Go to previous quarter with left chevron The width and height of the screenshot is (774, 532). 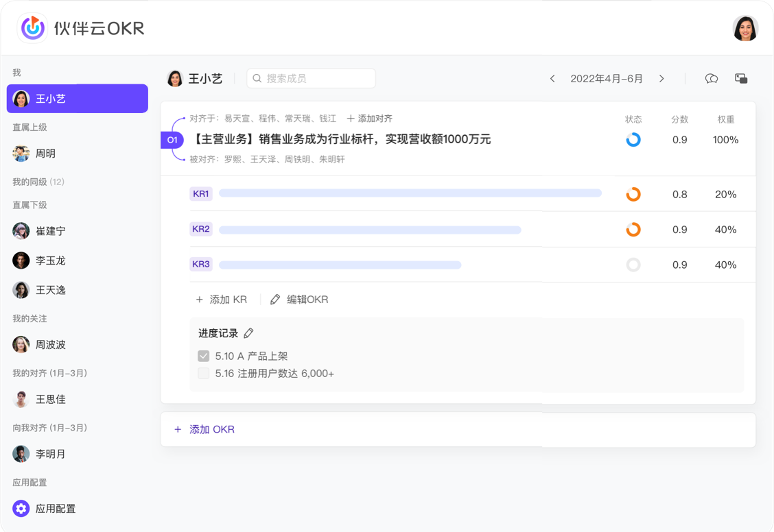click(x=552, y=79)
